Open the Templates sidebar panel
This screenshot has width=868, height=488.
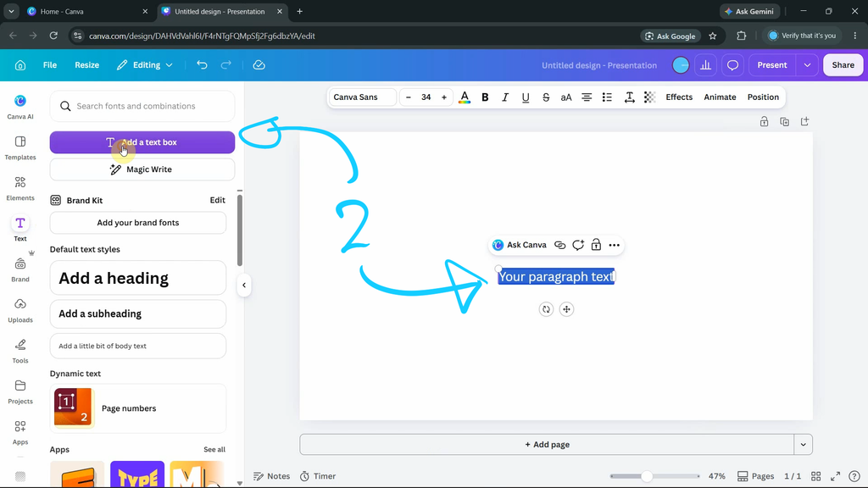(20, 147)
